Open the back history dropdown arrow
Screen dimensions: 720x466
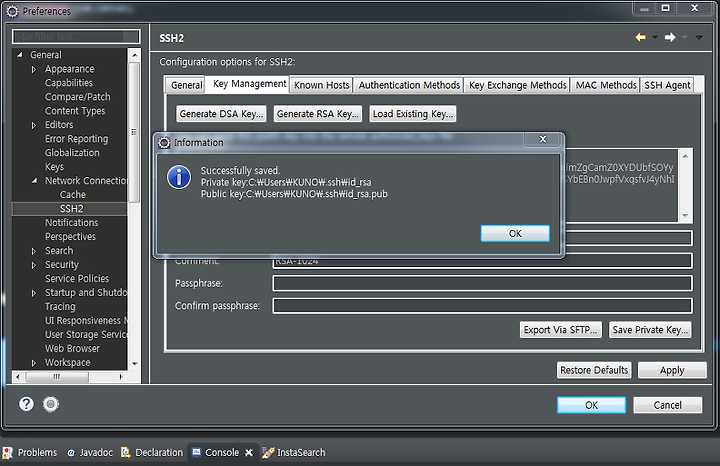655,37
